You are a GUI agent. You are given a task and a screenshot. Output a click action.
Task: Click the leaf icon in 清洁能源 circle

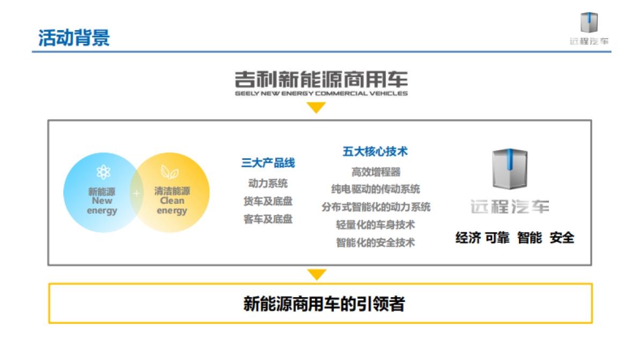pyautogui.click(x=171, y=173)
